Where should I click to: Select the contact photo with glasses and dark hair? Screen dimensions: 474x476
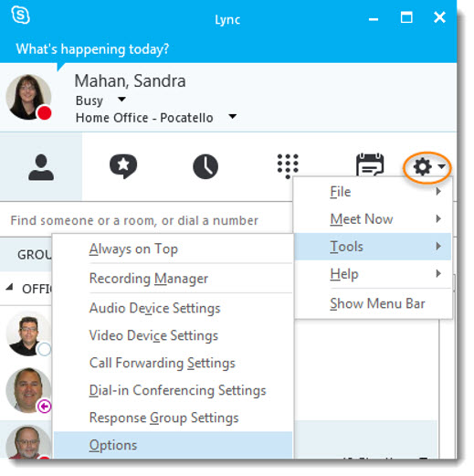click(x=28, y=334)
